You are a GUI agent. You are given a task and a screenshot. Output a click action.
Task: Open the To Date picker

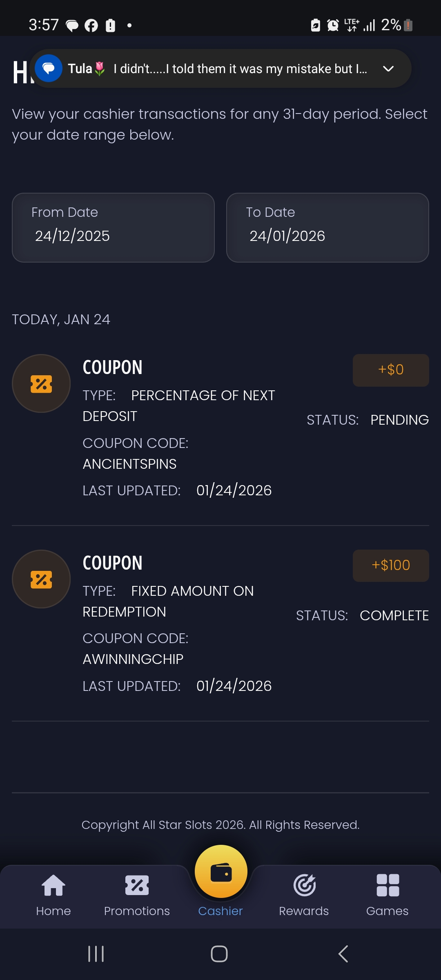(327, 227)
